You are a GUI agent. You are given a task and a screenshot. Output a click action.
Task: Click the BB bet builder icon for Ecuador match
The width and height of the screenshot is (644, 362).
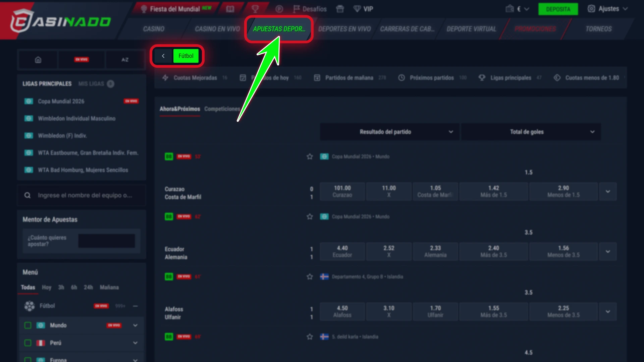169,217
